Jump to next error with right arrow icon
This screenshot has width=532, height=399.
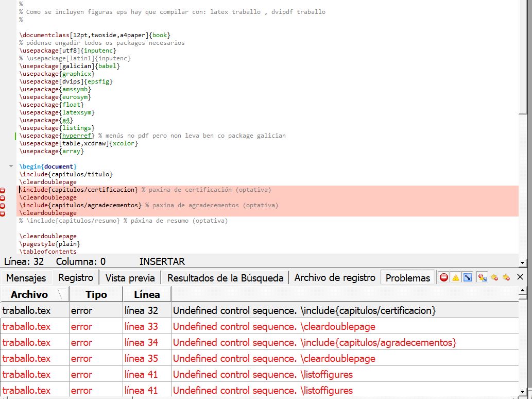(506, 277)
